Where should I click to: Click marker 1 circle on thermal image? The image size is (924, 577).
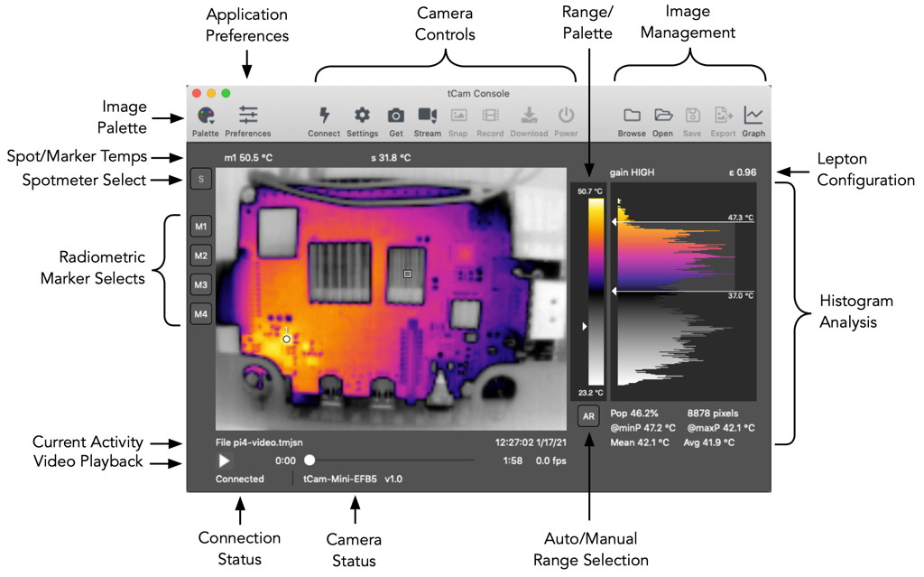[x=286, y=340]
